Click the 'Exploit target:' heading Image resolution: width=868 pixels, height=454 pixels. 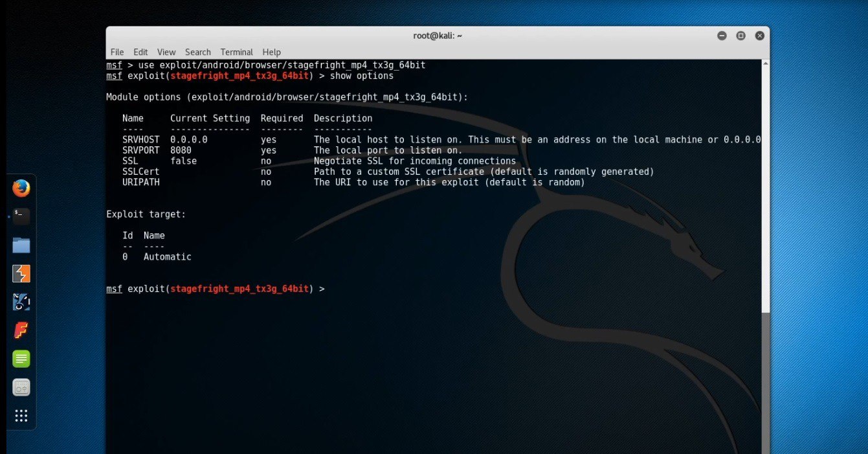(146, 214)
